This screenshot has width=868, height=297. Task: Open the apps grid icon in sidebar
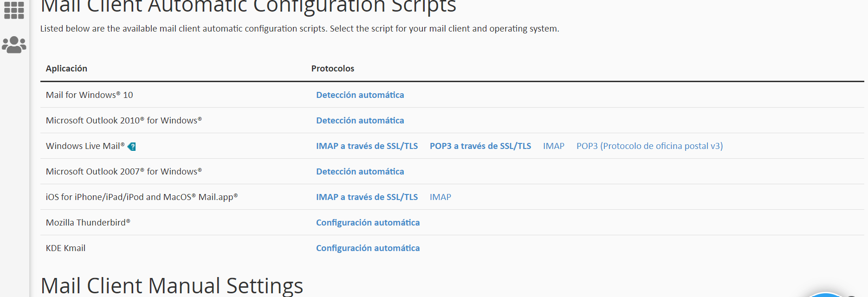pos(14,10)
